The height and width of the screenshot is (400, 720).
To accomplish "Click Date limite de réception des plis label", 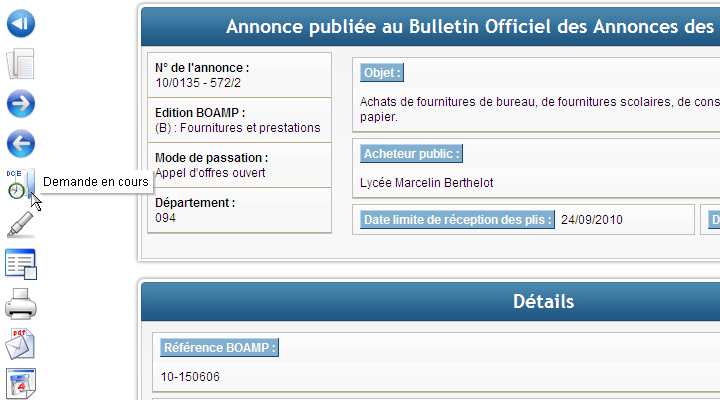I will pos(457,220).
